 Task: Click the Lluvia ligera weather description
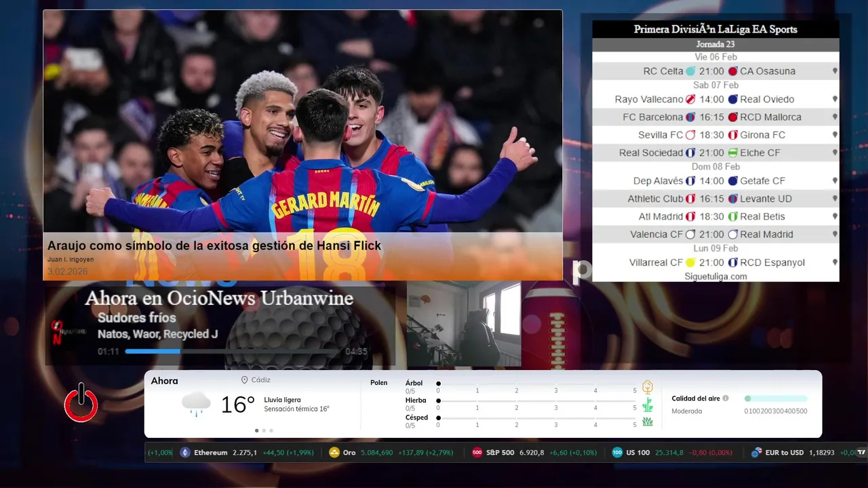[282, 400]
